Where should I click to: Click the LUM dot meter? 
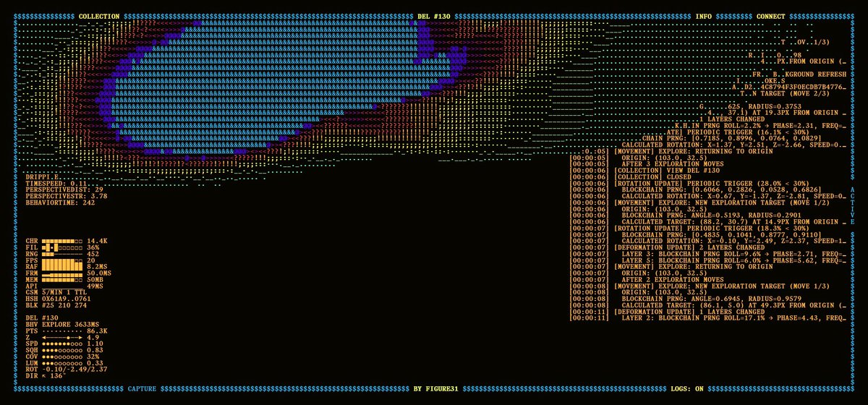(x=61, y=363)
